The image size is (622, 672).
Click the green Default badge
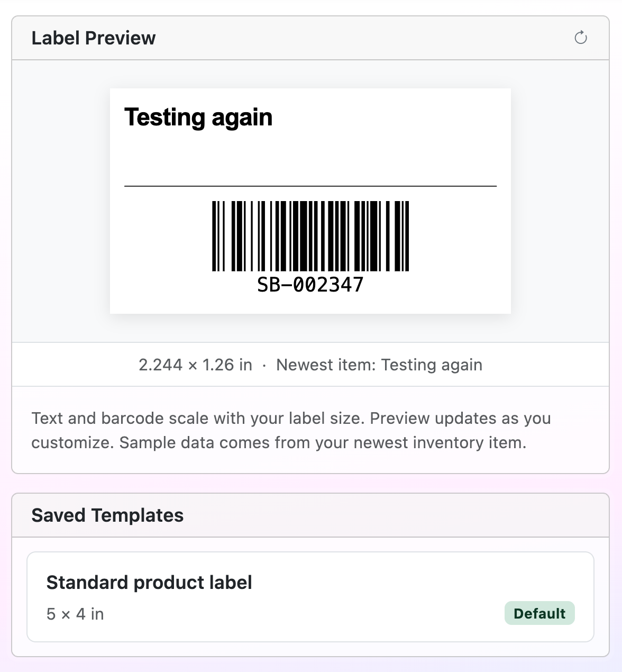click(539, 613)
